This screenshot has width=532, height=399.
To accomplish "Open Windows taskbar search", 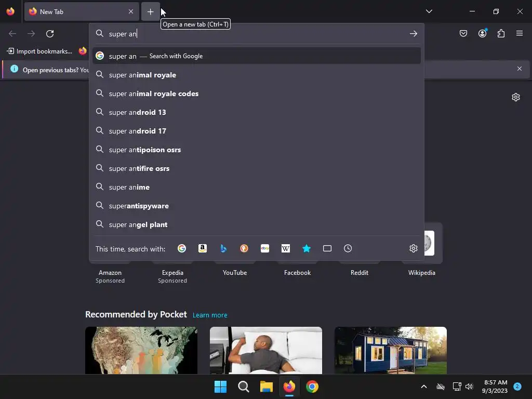I will (243, 387).
